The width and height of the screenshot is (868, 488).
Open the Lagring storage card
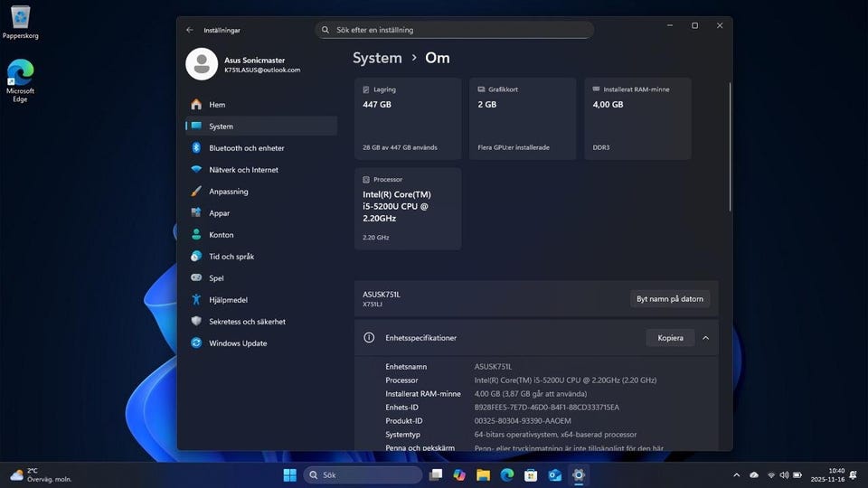pos(408,118)
